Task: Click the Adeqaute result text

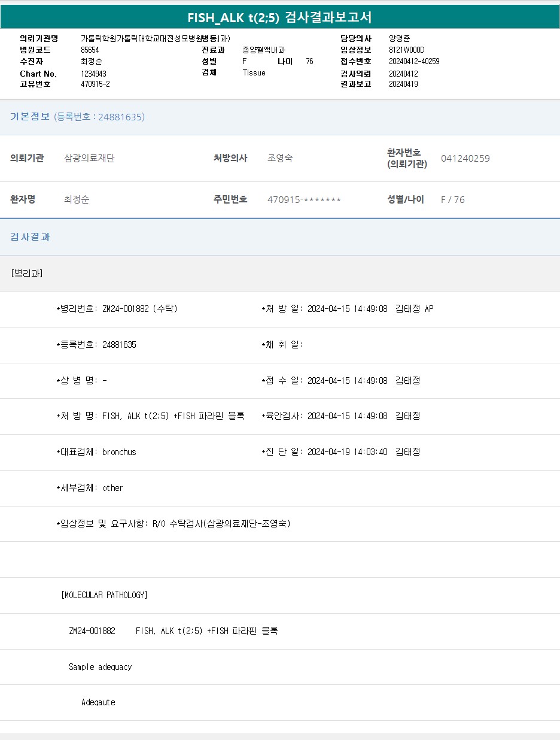Action: 98,702
